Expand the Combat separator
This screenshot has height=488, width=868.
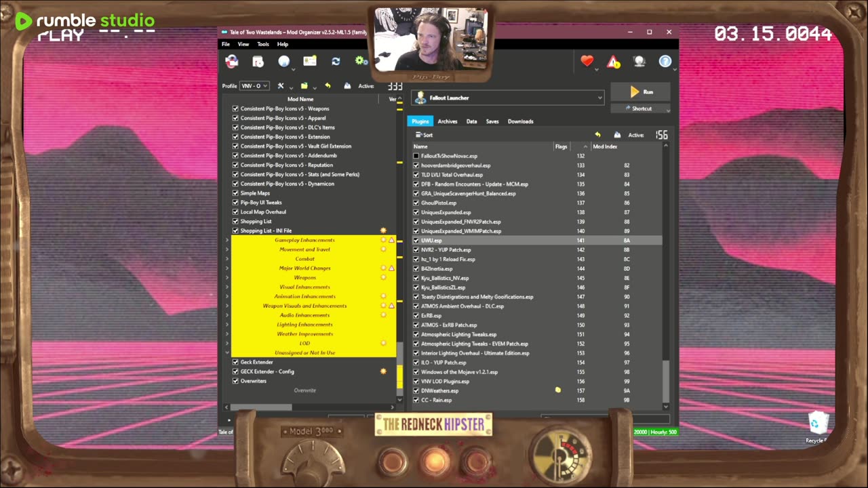pos(227,259)
